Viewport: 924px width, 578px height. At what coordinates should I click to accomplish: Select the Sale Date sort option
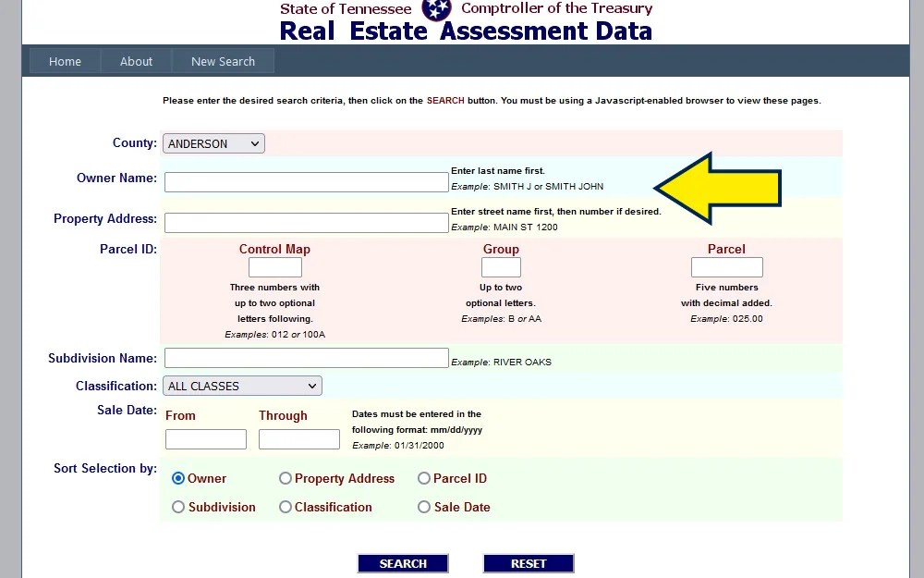coord(424,507)
